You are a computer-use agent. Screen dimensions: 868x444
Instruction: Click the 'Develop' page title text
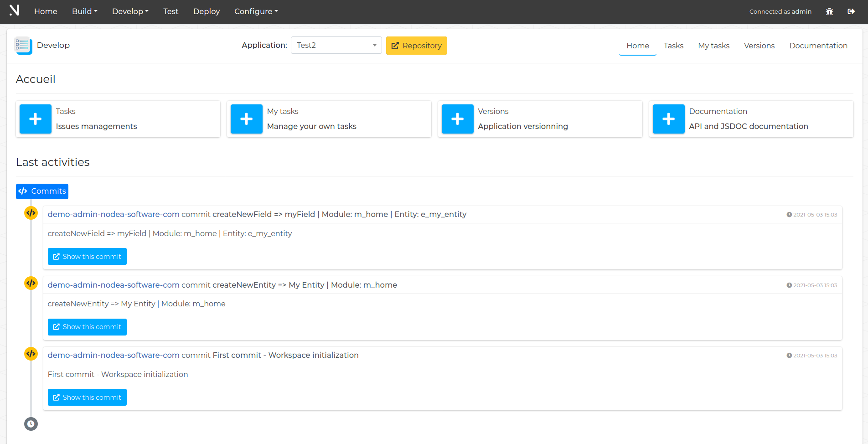tap(53, 45)
